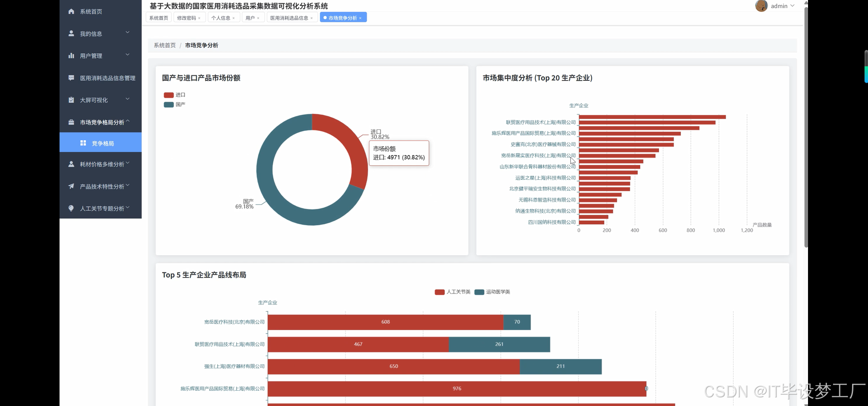Viewport: 868px width, 406px height.
Task: Close the 修改密码 tab
Action: point(199,18)
